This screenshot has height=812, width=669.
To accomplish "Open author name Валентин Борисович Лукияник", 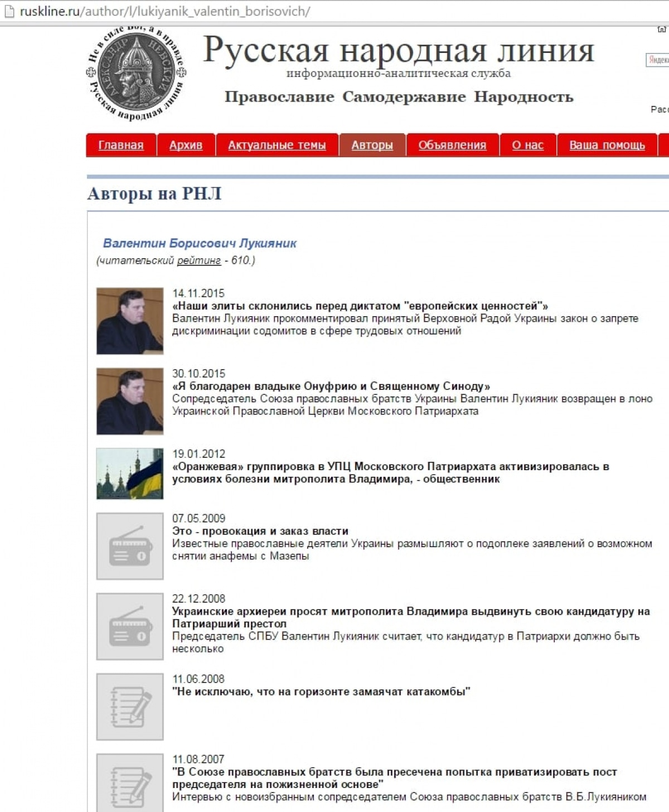I will click(x=200, y=243).
